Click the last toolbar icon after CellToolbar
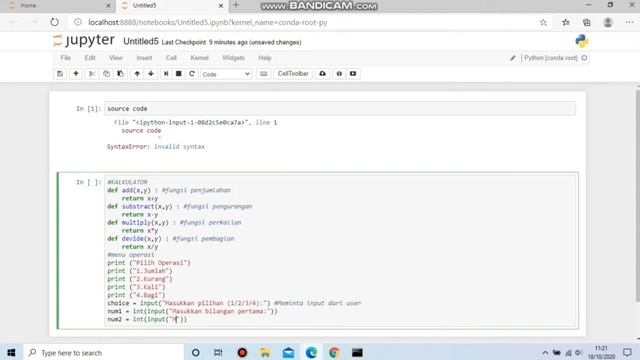 tap(353, 74)
